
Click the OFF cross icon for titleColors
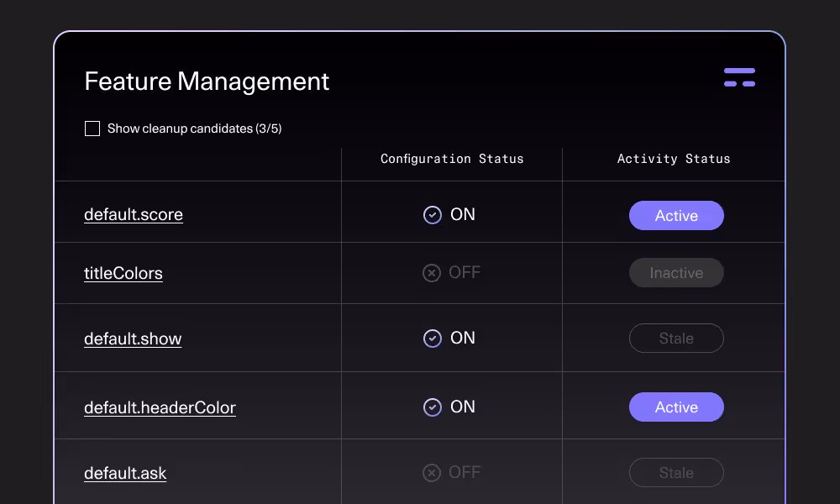coord(432,272)
